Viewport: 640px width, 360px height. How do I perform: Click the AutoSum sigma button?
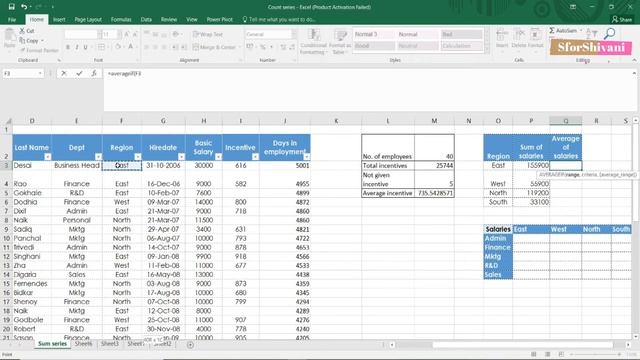(x=563, y=31)
